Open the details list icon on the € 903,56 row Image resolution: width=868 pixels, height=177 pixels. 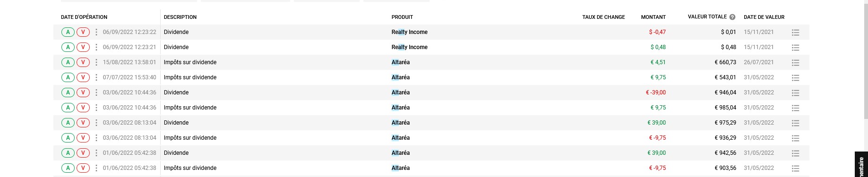(795, 169)
